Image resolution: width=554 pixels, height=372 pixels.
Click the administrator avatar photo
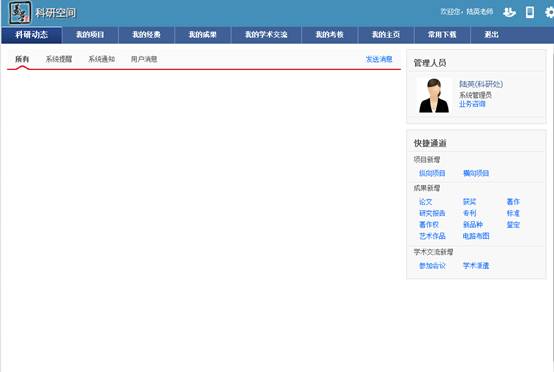tap(434, 95)
